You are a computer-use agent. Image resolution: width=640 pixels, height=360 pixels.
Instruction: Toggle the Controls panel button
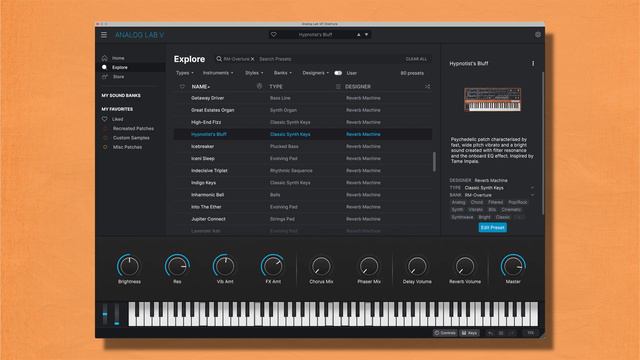445,333
